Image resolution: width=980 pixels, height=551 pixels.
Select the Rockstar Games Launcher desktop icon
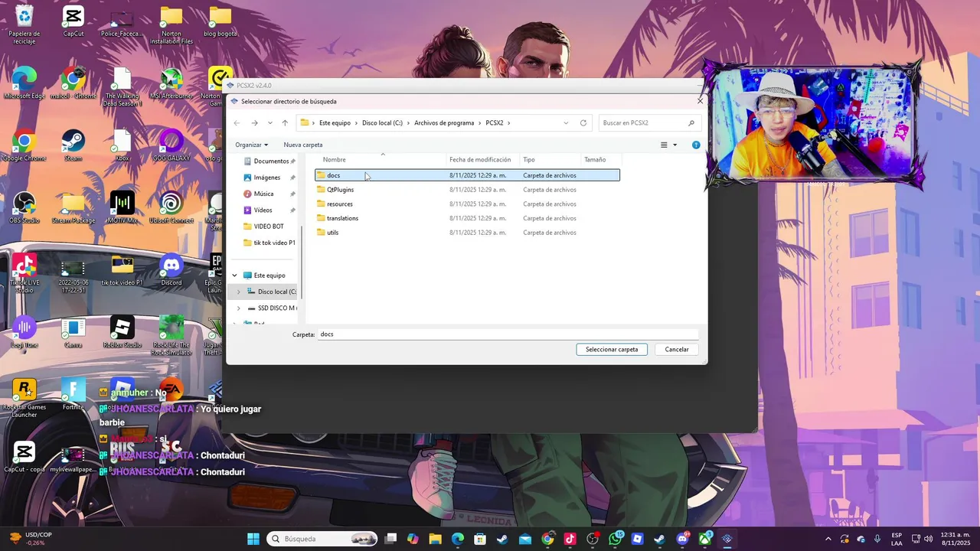[24, 398]
